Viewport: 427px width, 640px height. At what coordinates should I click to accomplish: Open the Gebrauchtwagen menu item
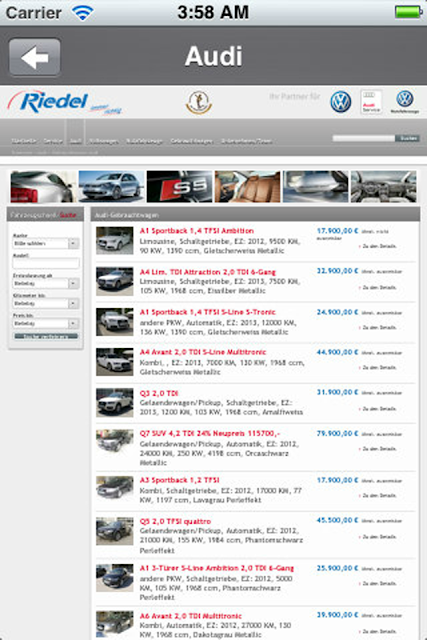(191, 141)
